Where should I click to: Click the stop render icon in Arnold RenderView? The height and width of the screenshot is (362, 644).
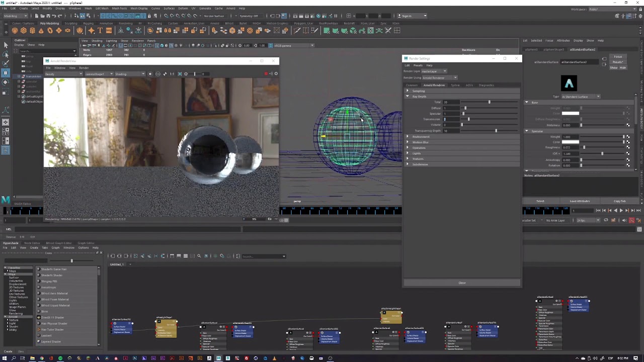coord(266,74)
